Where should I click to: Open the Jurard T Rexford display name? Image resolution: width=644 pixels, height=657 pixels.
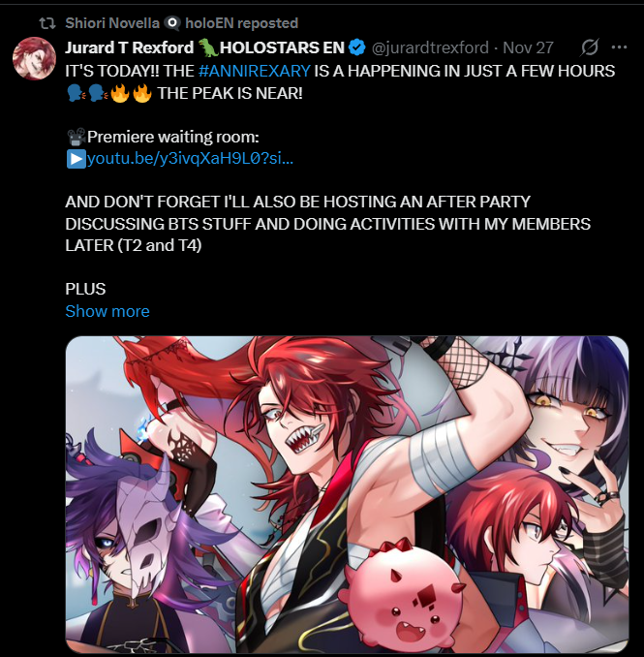pos(130,47)
